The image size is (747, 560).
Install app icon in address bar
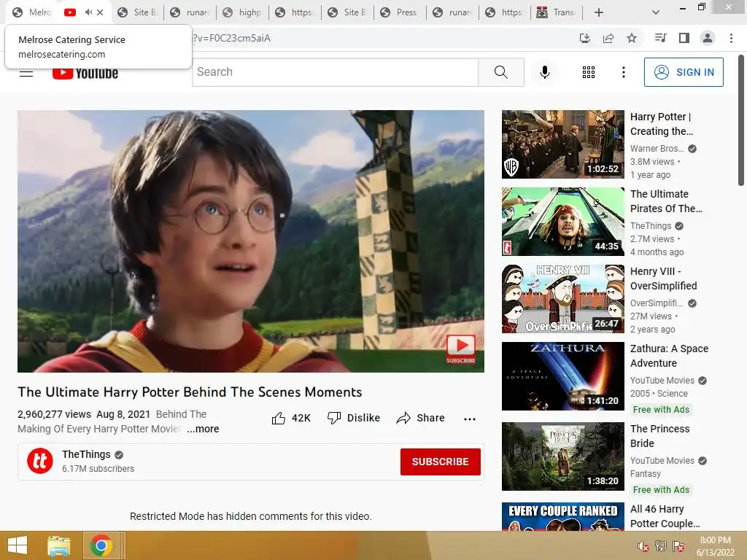[x=584, y=38]
